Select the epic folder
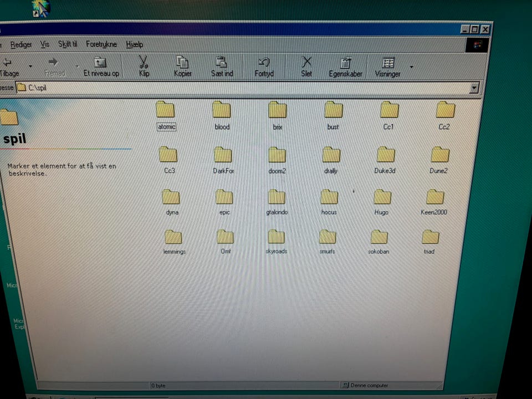 tap(224, 203)
